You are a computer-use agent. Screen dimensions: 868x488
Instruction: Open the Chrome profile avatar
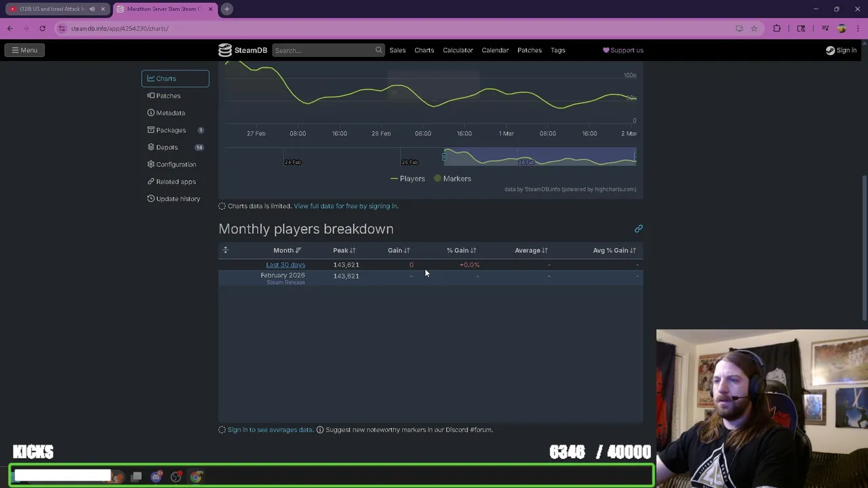(842, 28)
